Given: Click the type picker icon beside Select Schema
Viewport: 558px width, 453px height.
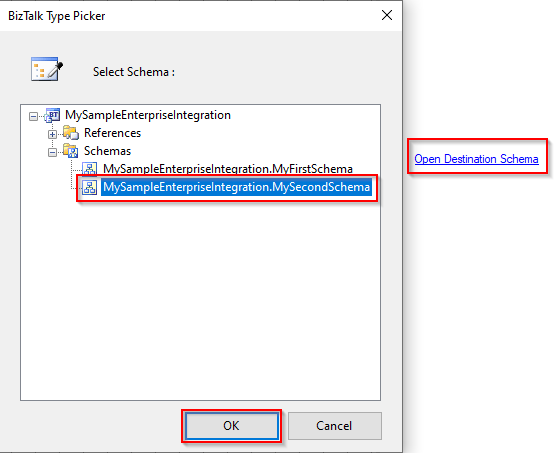Looking at the screenshot, I should pyautogui.click(x=47, y=69).
